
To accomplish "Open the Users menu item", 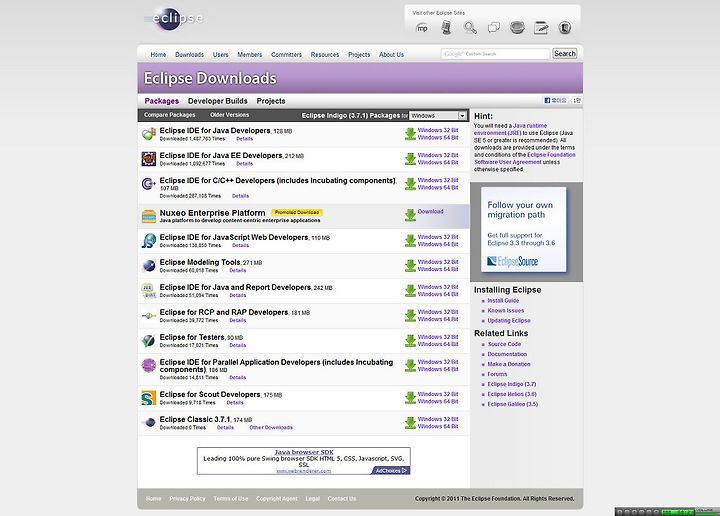I will [x=220, y=55].
